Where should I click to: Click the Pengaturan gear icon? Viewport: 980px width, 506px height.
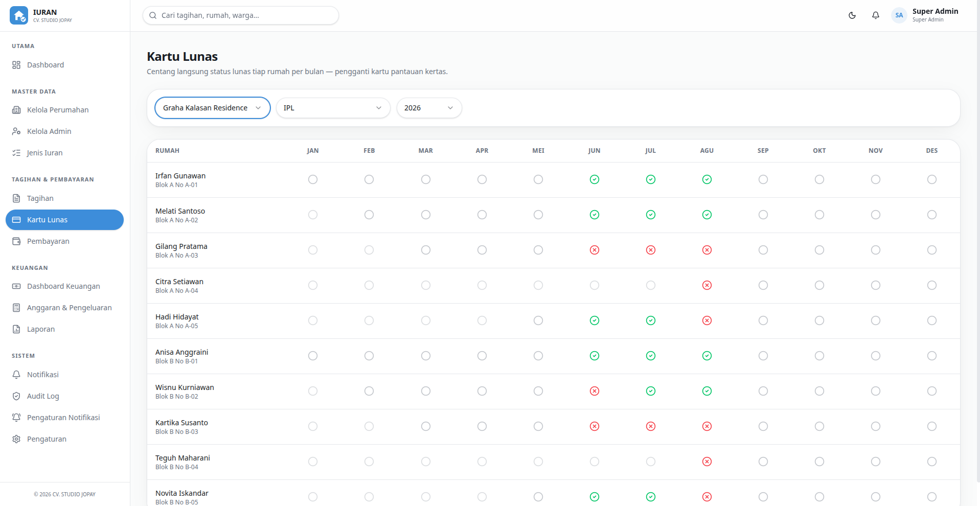point(16,439)
